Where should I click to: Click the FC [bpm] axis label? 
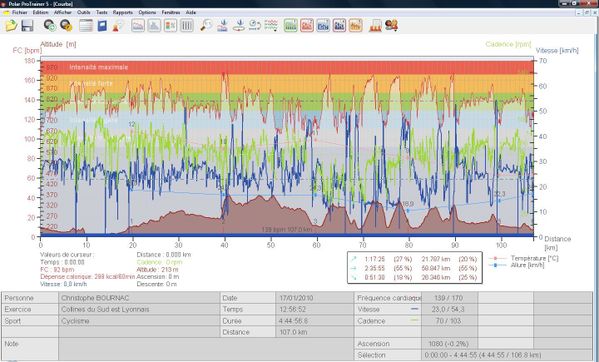(x=27, y=50)
